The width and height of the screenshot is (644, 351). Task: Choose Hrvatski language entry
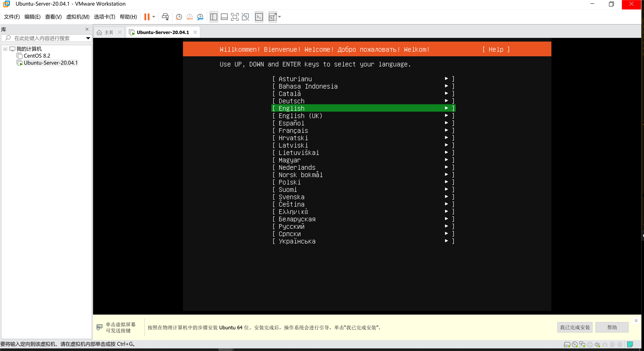click(363, 138)
